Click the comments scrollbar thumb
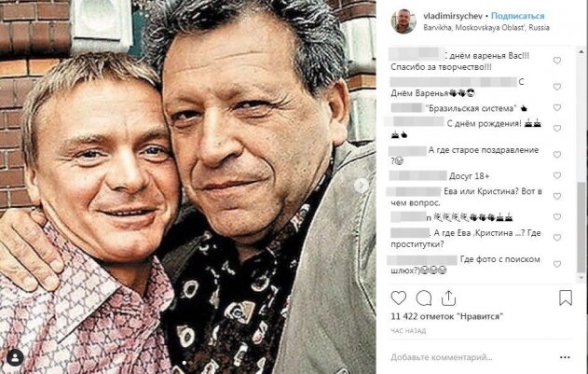 click(581, 228)
